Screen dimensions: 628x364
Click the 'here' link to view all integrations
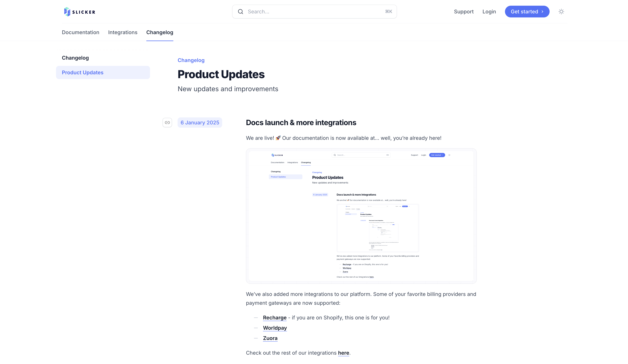343,353
